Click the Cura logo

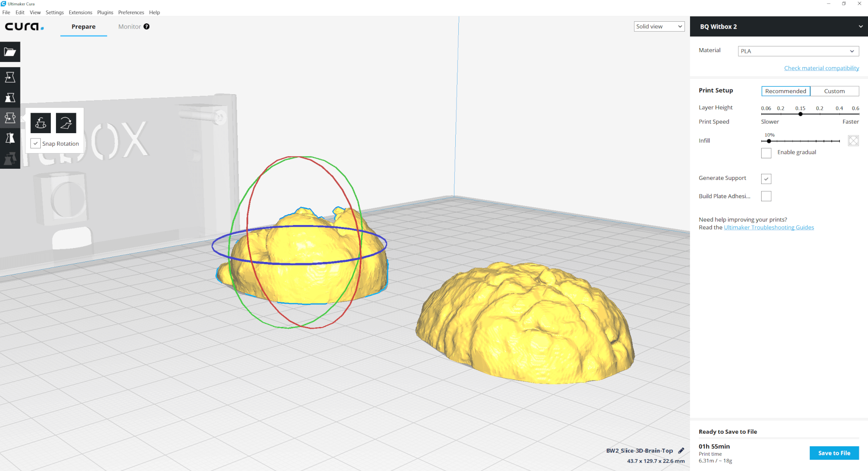click(x=24, y=27)
